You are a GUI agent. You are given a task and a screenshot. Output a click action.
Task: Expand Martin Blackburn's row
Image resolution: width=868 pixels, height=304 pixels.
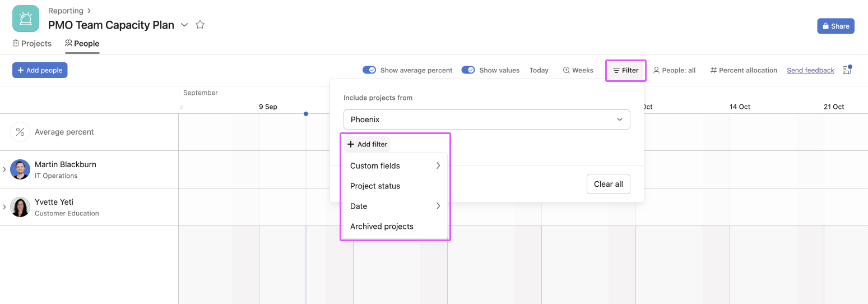click(x=4, y=169)
